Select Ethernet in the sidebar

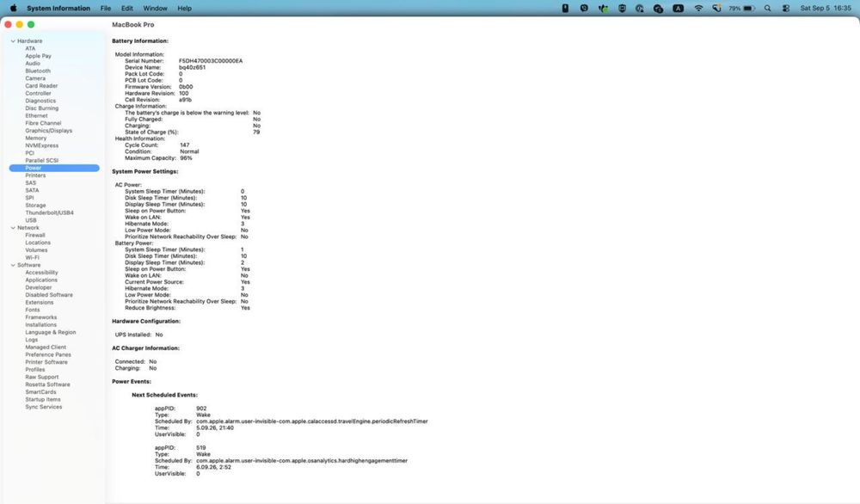point(36,116)
